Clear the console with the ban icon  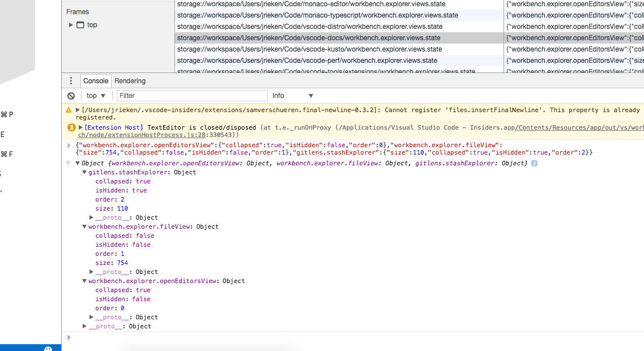click(x=71, y=96)
